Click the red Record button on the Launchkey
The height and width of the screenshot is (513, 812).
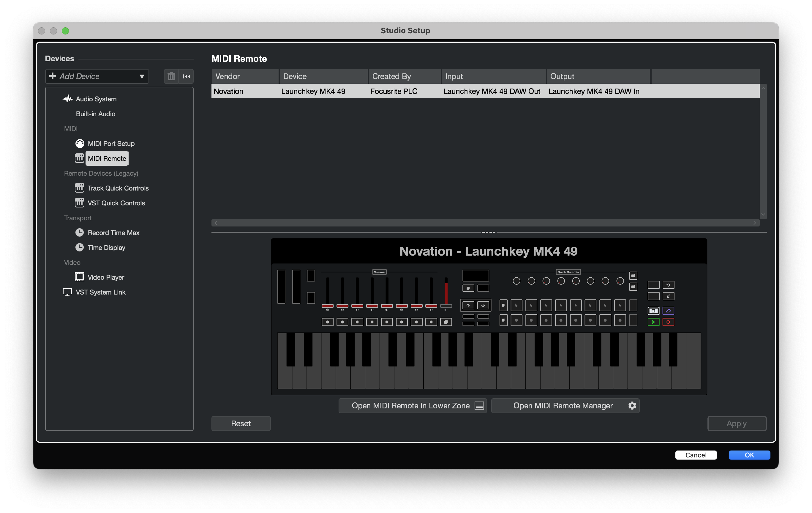[x=668, y=322]
